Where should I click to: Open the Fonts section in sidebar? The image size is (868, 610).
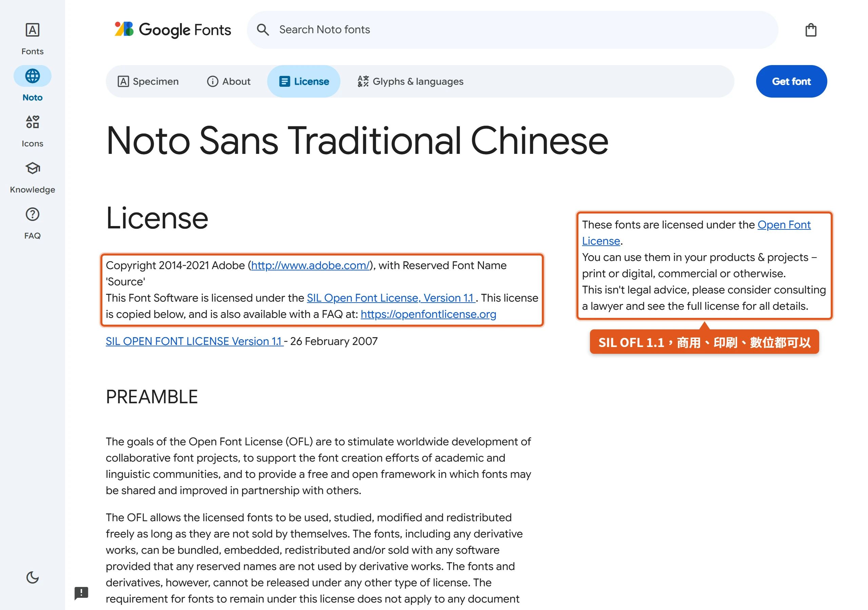tap(33, 38)
